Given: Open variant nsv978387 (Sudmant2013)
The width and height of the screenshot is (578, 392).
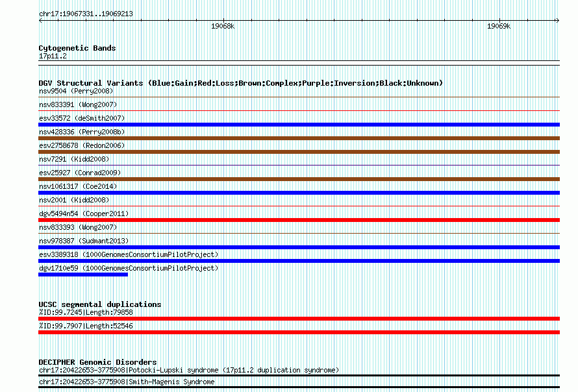Looking at the screenshot, I should (84, 241).
